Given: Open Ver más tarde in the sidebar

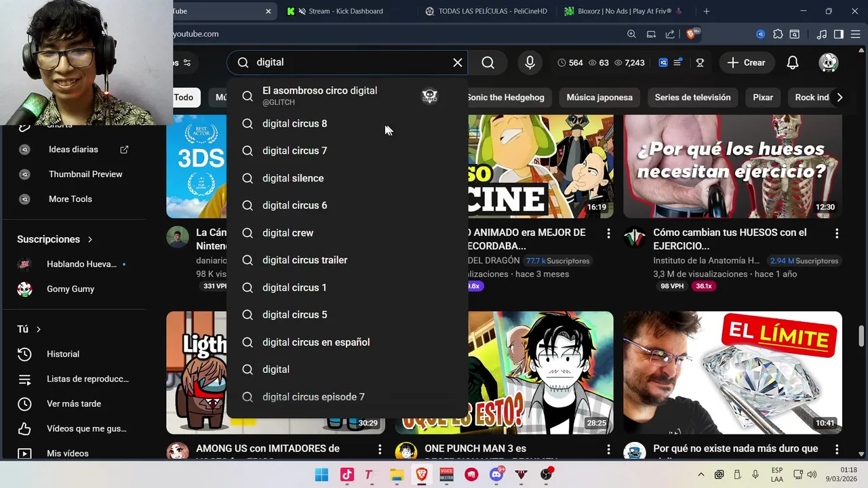Looking at the screenshot, I should click(73, 403).
